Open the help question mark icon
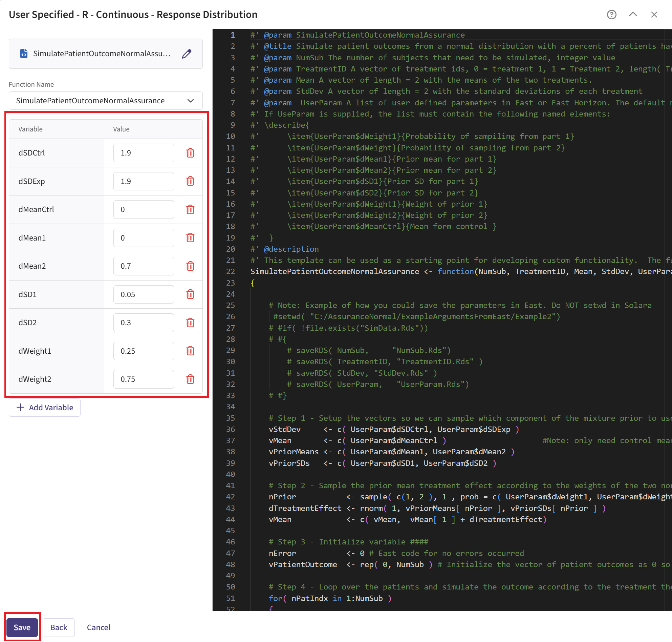 pyautogui.click(x=611, y=15)
